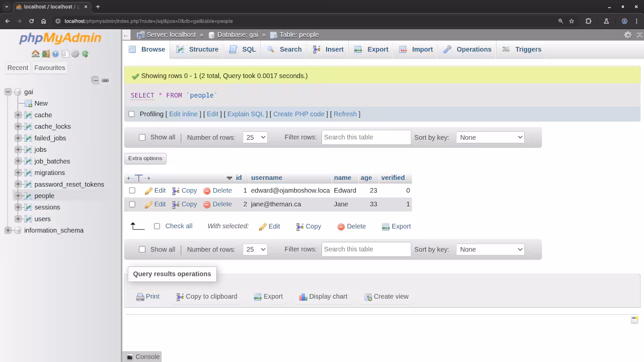
Task: Click the Display chart icon
Action: (x=303, y=297)
